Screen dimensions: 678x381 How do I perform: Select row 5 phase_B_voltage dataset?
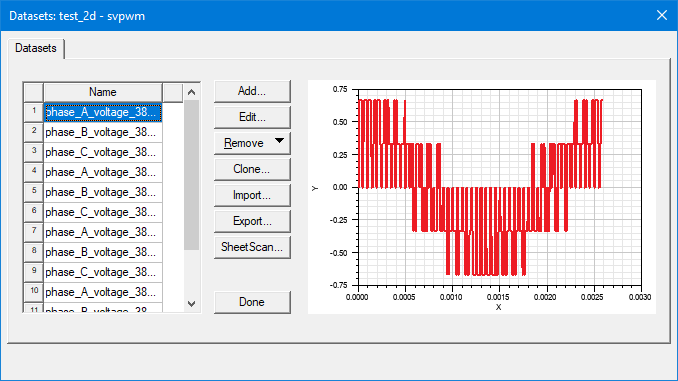(x=103, y=192)
